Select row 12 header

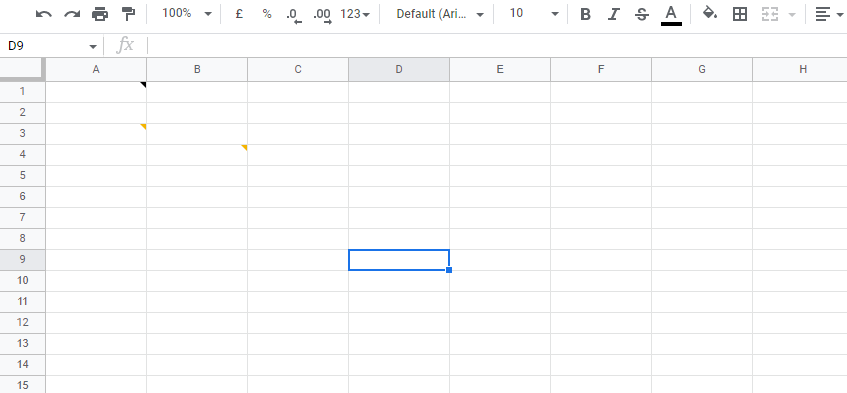pyautogui.click(x=23, y=323)
